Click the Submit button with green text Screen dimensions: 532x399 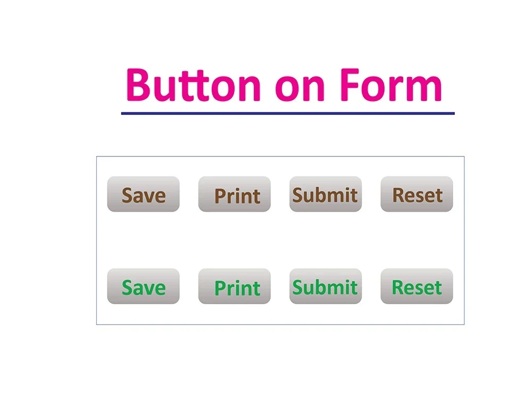click(x=326, y=287)
